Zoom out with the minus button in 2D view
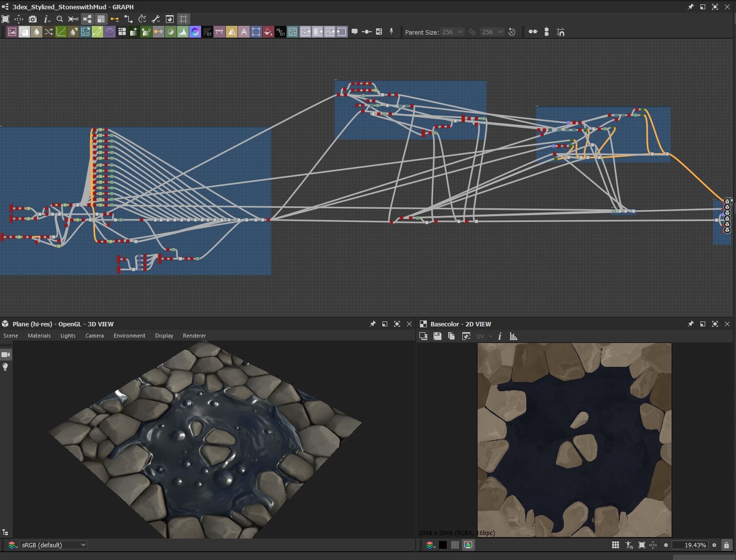 [x=666, y=545]
